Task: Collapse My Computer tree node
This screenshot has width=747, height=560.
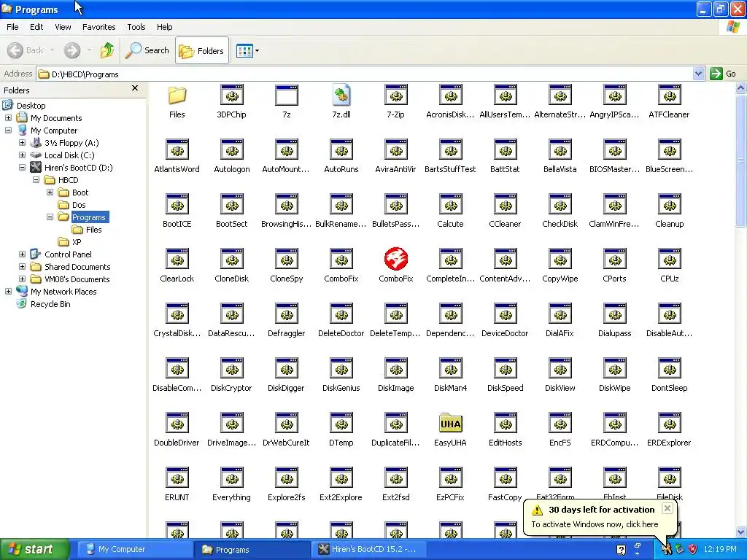Action: click(x=8, y=130)
